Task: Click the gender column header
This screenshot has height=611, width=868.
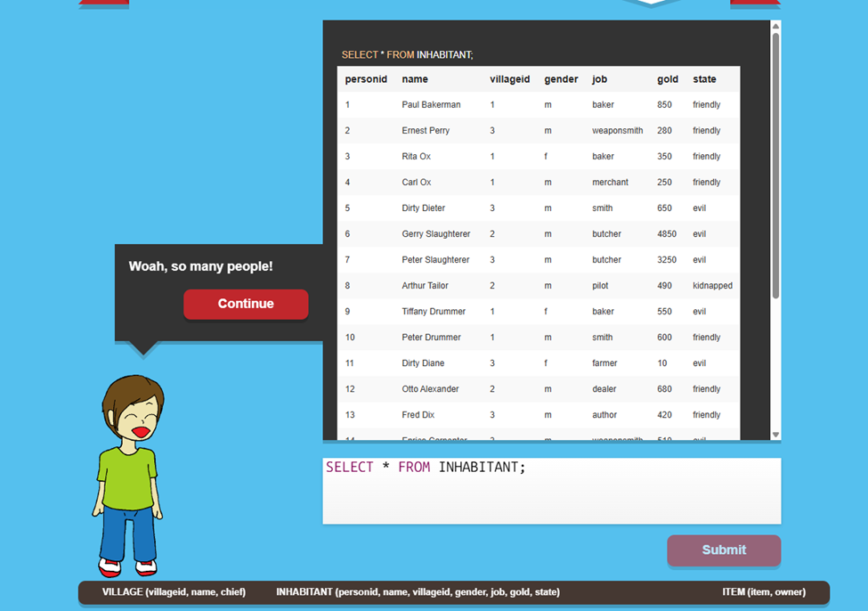Action: (561, 79)
